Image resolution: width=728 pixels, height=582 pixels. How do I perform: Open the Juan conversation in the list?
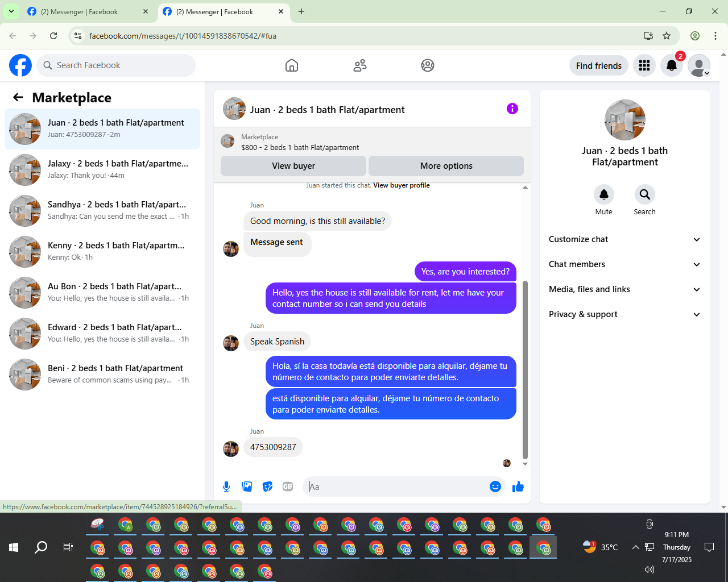[x=102, y=129]
